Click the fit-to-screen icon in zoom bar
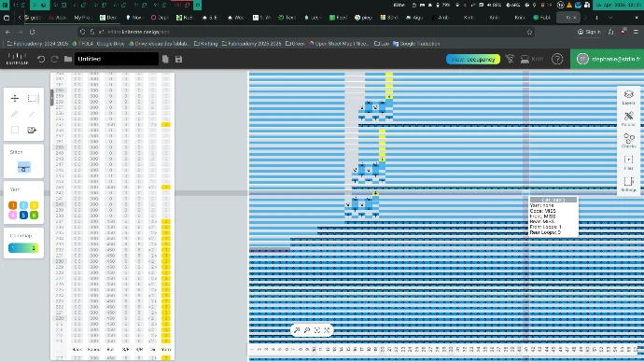Screen dimensions: 644x362 coord(317,330)
